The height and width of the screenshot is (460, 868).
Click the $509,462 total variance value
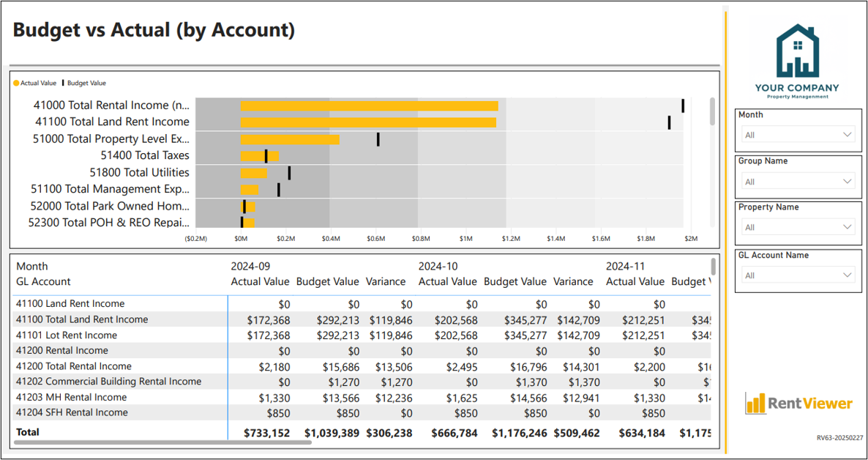pos(576,433)
